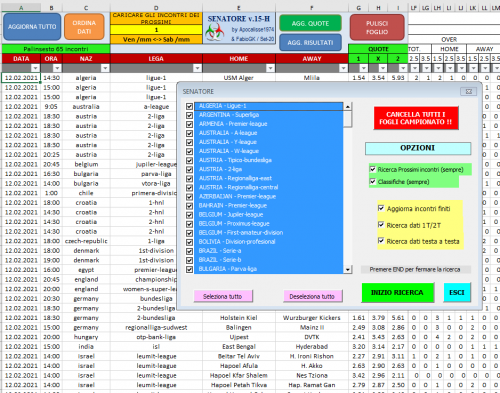Click CANCELLA TUTTI I FOGLI CAMPIONATO button
Screen dimensions: 500x393
pos(416,118)
